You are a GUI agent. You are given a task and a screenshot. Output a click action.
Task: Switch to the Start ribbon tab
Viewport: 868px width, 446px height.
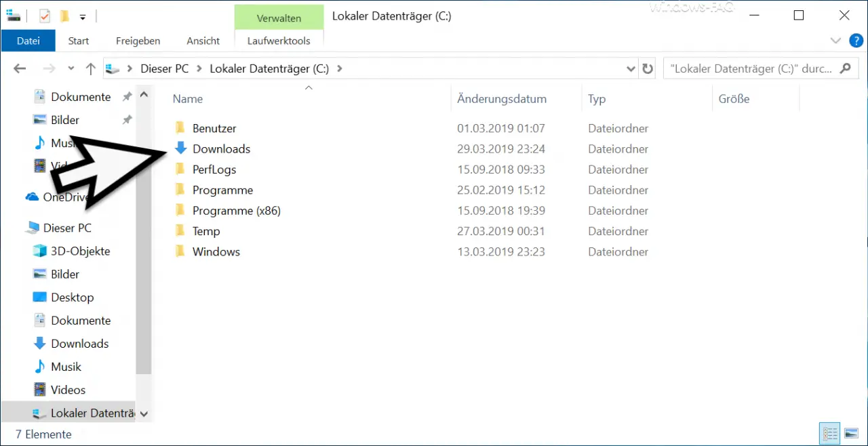(79, 41)
